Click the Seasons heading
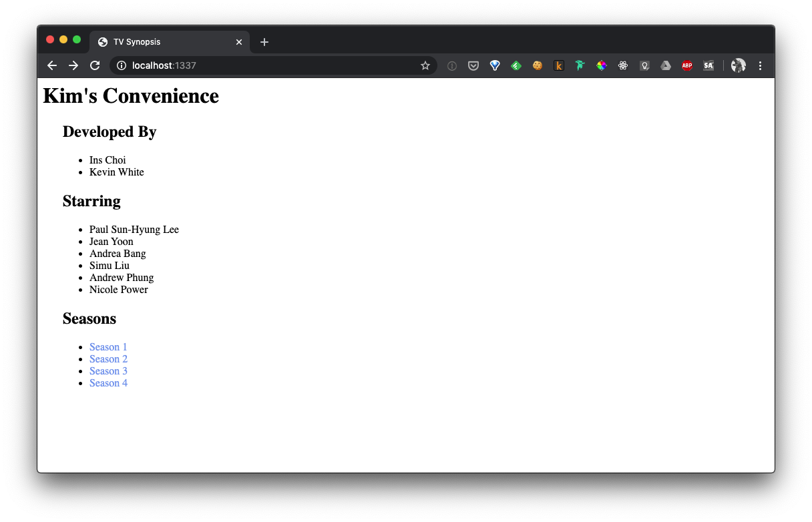 (89, 319)
